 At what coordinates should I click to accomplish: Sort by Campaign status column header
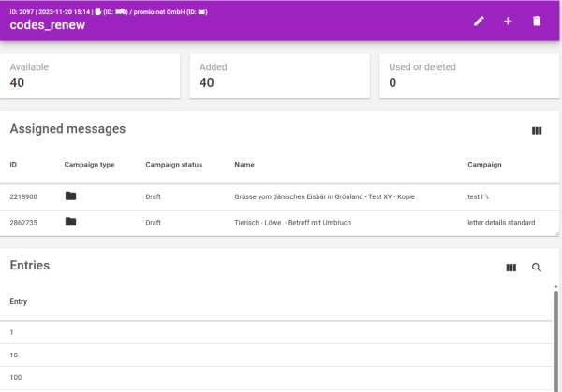(x=173, y=165)
